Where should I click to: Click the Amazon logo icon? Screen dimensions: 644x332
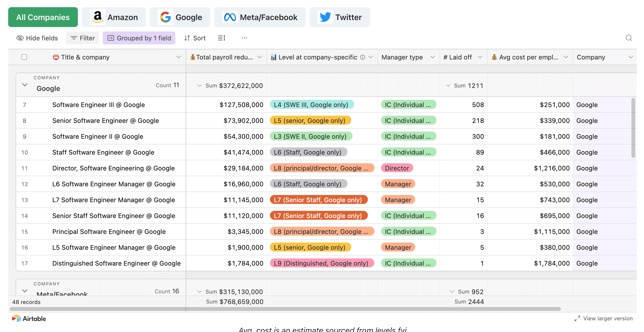tap(97, 17)
